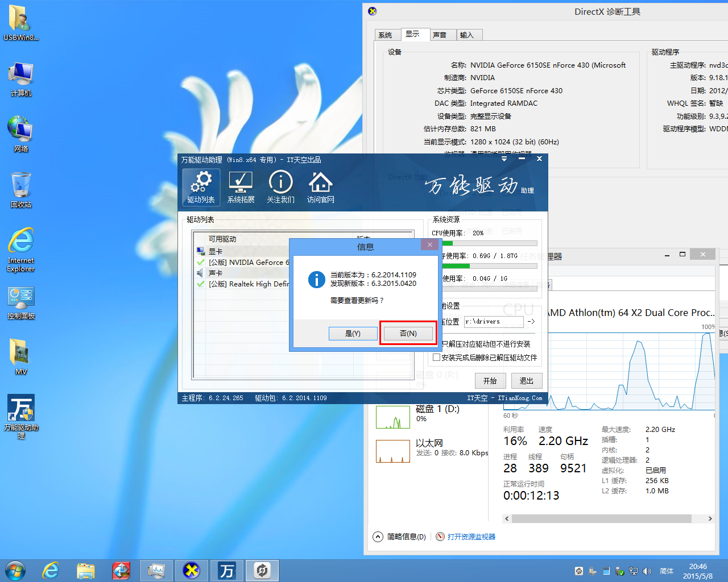Image resolution: width=728 pixels, height=582 pixels.
Task: Click the 关注我们 info icon
Action: tap(280, 187)
